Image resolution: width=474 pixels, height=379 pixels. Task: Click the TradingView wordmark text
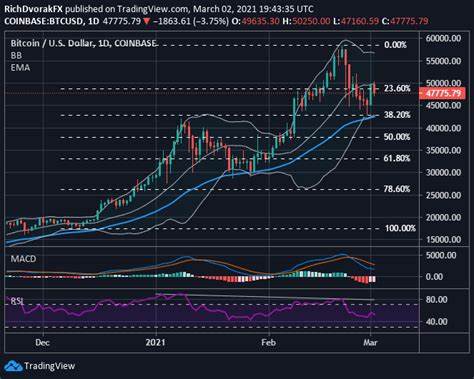[x=49, y=366]
